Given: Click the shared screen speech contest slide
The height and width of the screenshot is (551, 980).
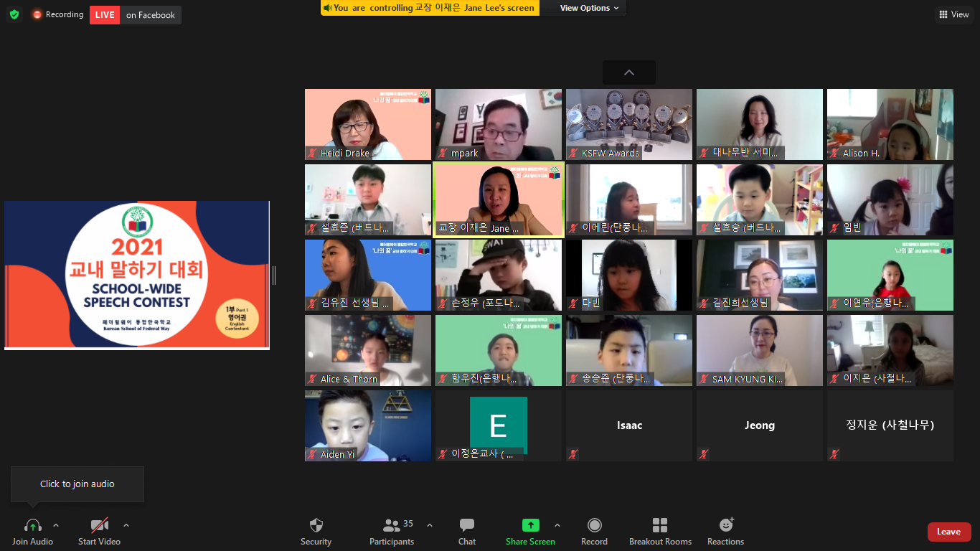Looking at the screenshot, I should pos(137,275).
